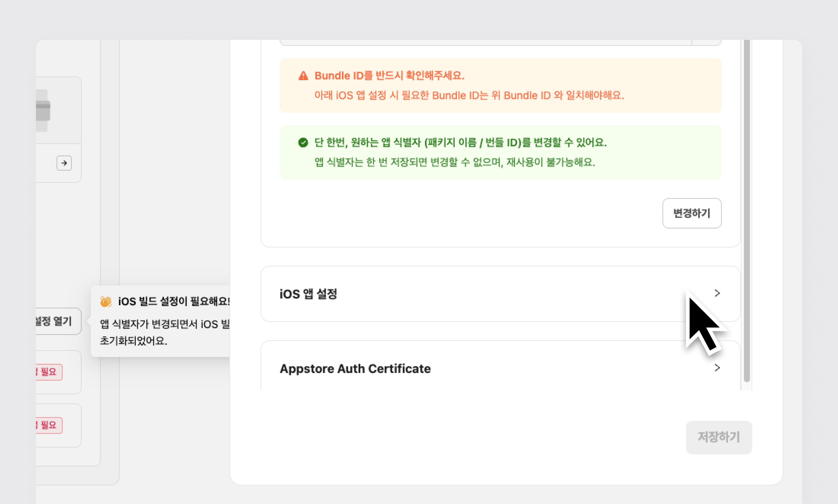Click the partially visible 설정 열기 button
Image resolution: width=838 pixels, height=504 pixels.
[x=58, y=321]
